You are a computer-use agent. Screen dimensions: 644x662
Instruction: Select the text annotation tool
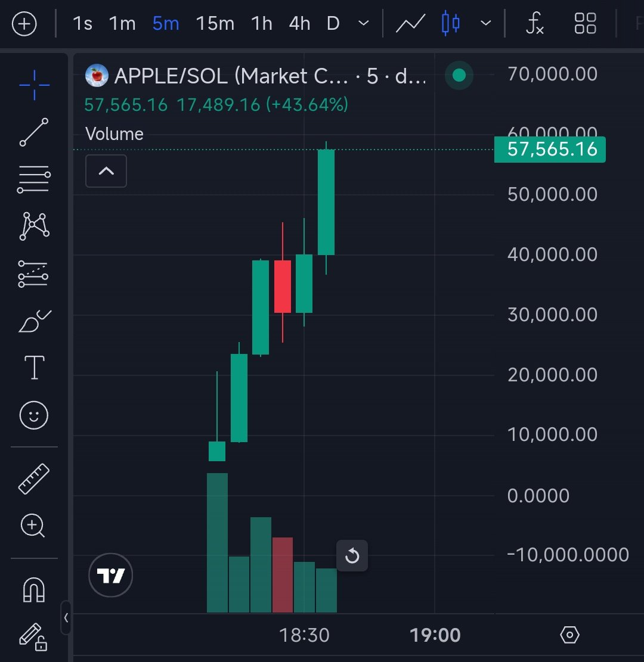(34, 368)
